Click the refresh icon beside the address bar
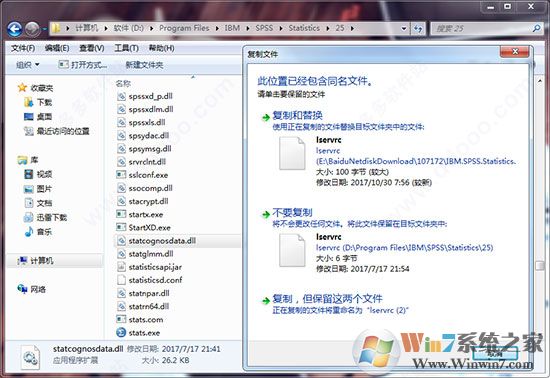 [418, 28]
